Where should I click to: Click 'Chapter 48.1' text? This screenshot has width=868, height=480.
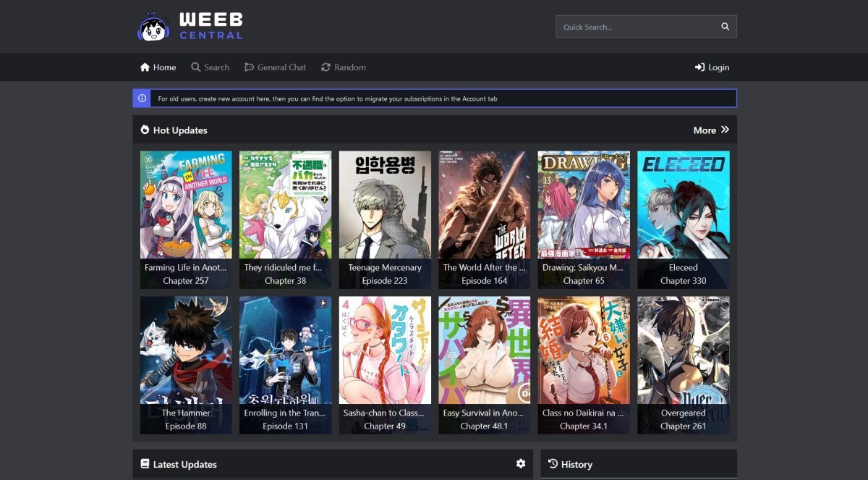(485, 426)
